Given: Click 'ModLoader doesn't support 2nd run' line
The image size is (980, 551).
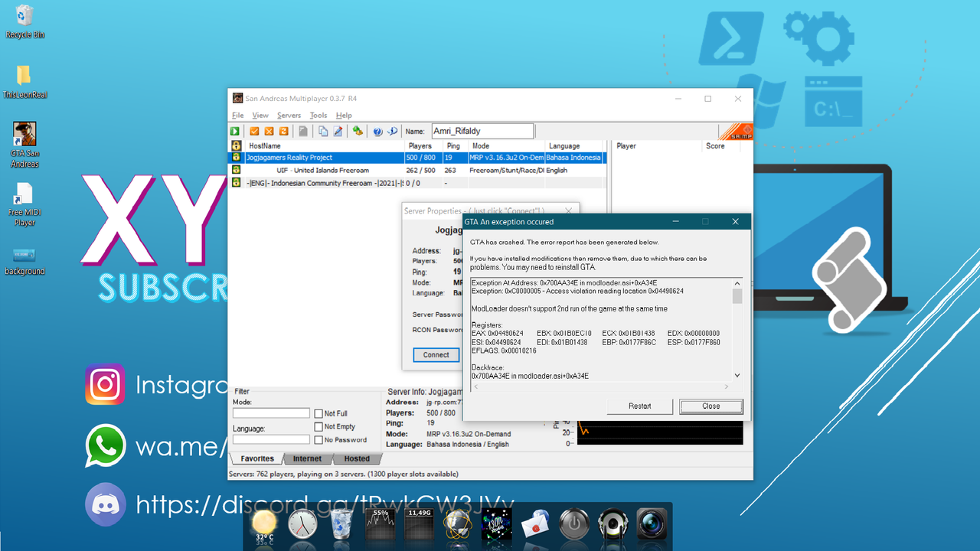Looking at the screenshot, I should 570,308.
